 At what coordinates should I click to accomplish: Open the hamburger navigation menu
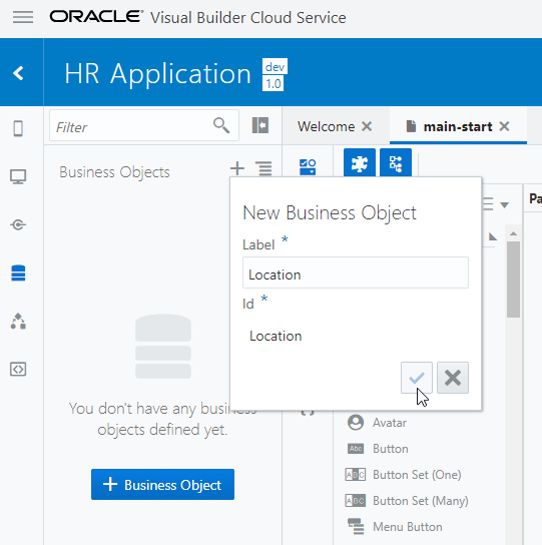coord(23,17)
